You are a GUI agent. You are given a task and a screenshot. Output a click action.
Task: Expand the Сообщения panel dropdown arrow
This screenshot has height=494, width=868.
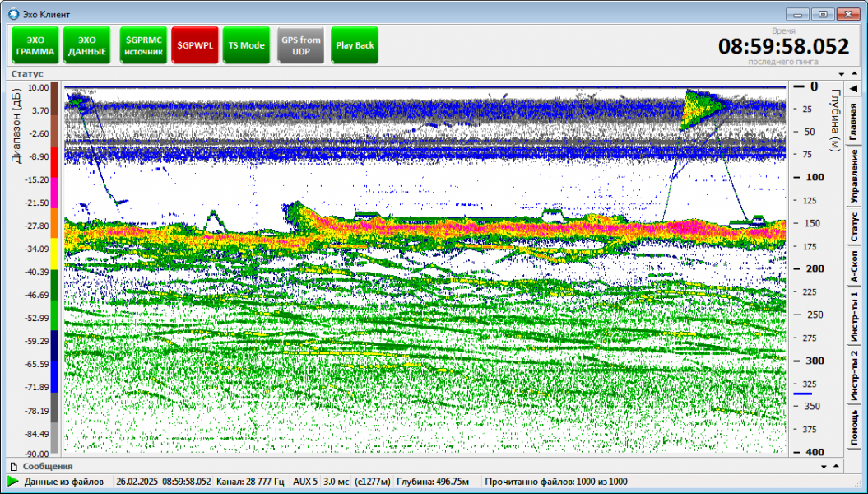824,467
